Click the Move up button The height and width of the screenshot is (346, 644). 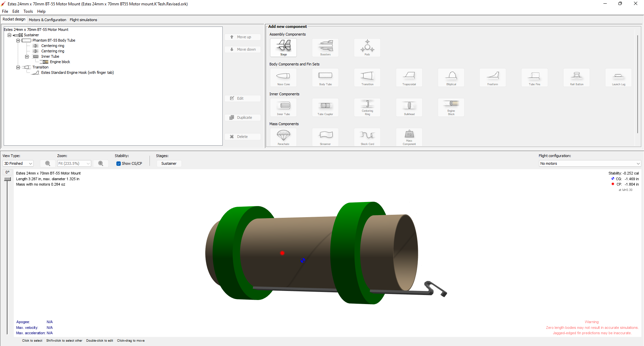[x=243, y=37]
